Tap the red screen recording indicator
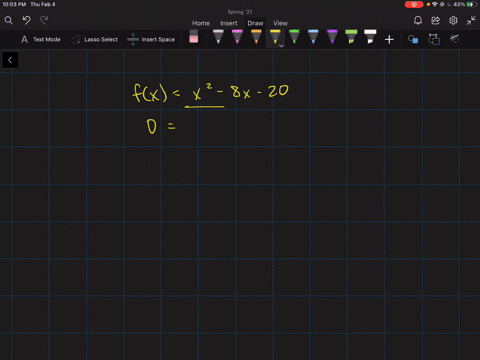The width and height of the screenshot is (480, 360). point(414,4)
